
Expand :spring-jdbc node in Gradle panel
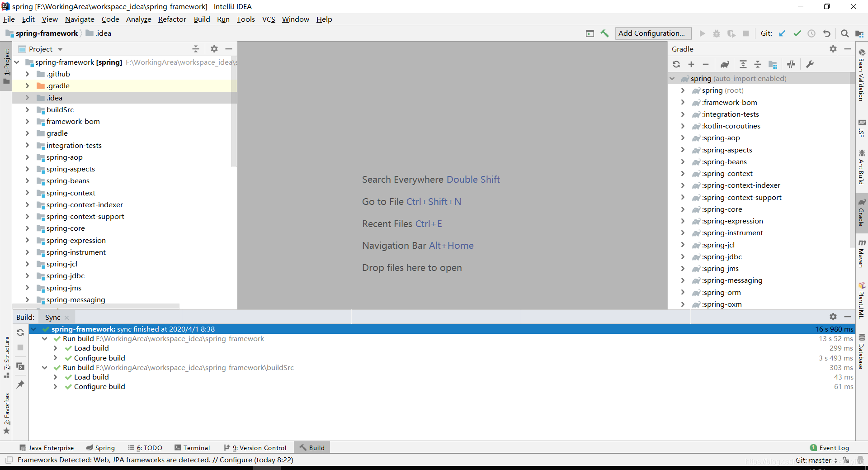683,256
